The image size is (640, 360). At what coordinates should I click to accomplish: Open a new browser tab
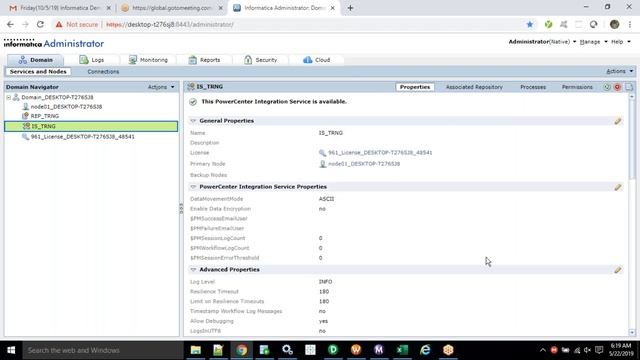350,8
